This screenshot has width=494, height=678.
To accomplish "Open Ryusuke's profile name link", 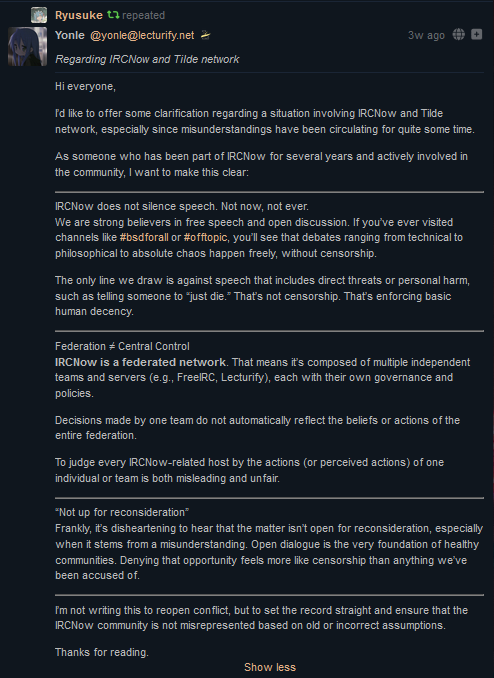I will point(79,15).
